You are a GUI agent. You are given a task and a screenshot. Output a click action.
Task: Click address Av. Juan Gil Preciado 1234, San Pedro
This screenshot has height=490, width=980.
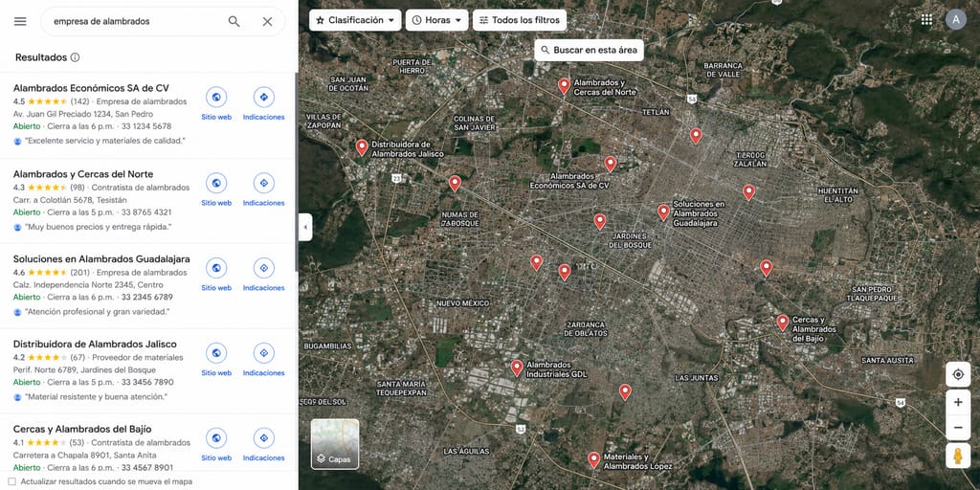[83, 115]
